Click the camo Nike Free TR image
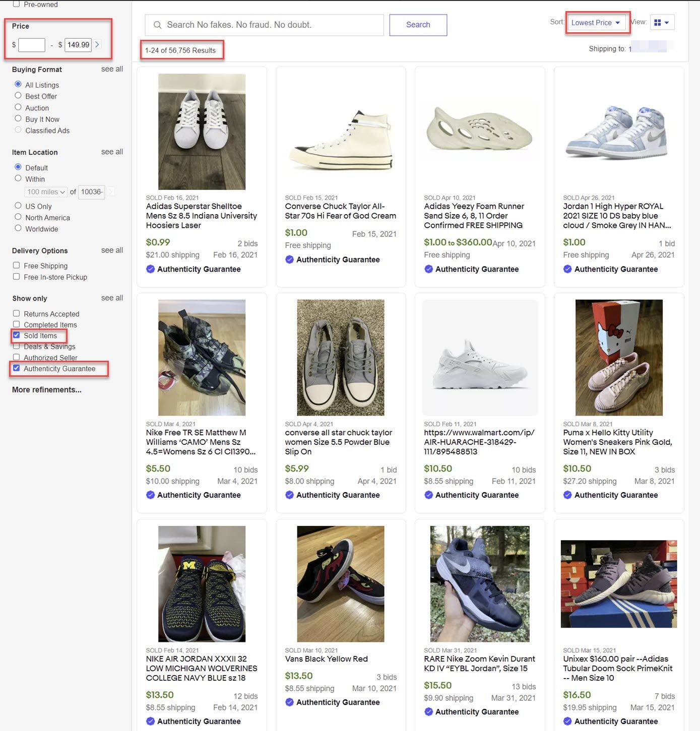Screen dimensions: 700x731 pyautogui.click(x=202, y=358)
